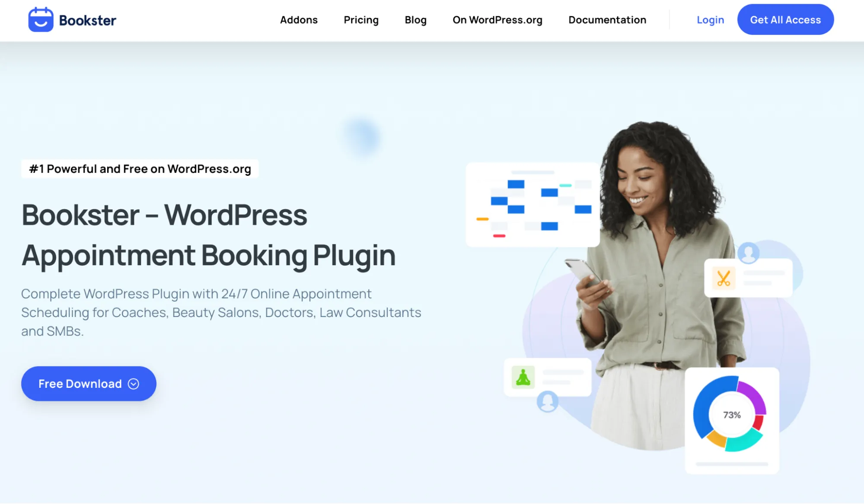Click the #1 Powerful and Free badge

(140, 169)
